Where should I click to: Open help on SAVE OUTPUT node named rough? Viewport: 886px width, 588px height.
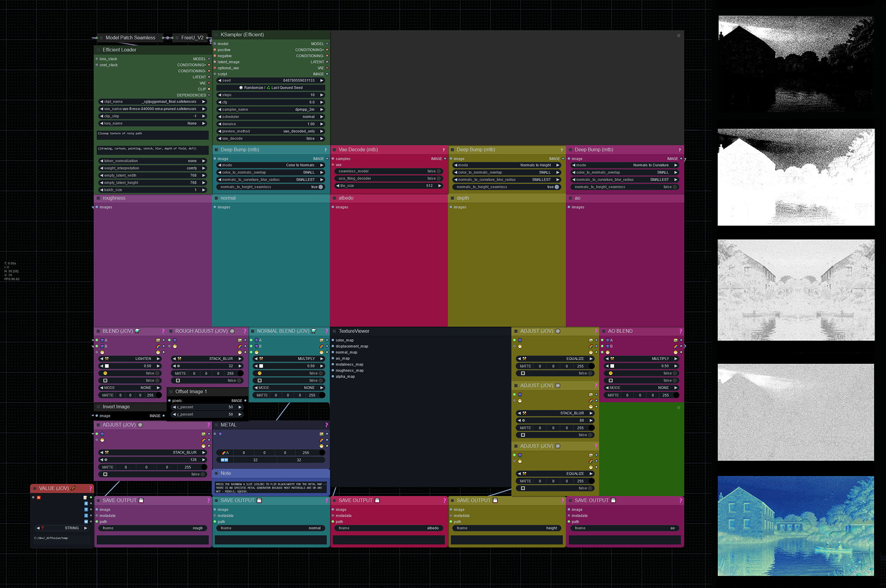(x=209, y=500)
